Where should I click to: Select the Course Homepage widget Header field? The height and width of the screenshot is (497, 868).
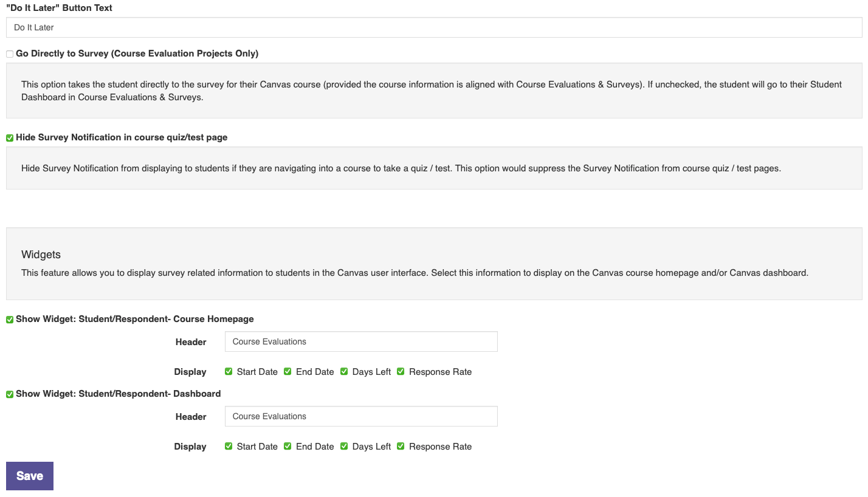pos(360,341)
